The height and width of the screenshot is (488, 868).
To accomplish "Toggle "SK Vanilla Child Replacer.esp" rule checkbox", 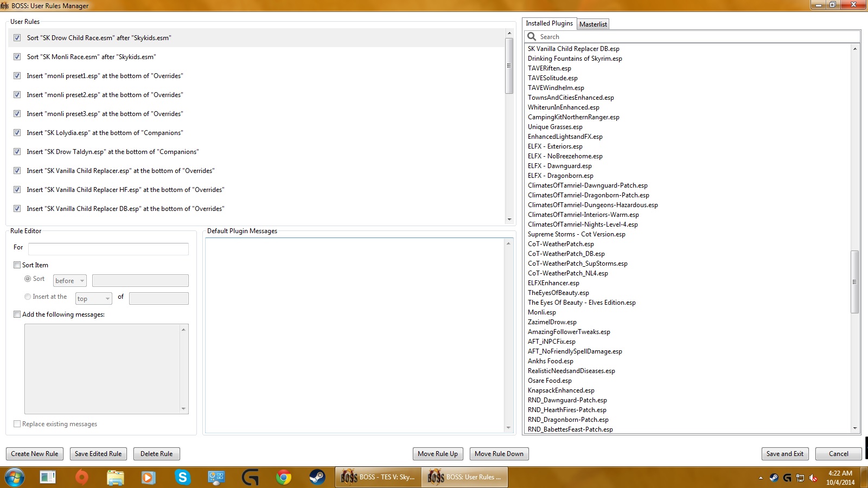I will tap(17, 171).
